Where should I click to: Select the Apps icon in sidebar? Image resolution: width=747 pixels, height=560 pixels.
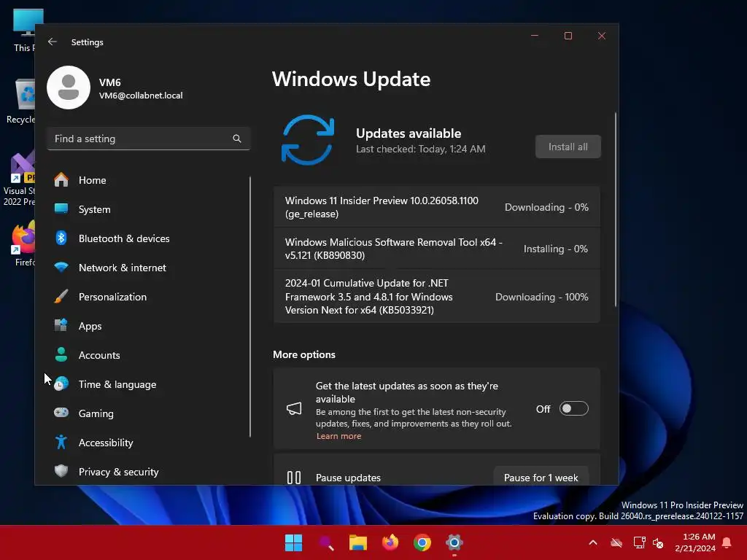click(x=61, y=326)
